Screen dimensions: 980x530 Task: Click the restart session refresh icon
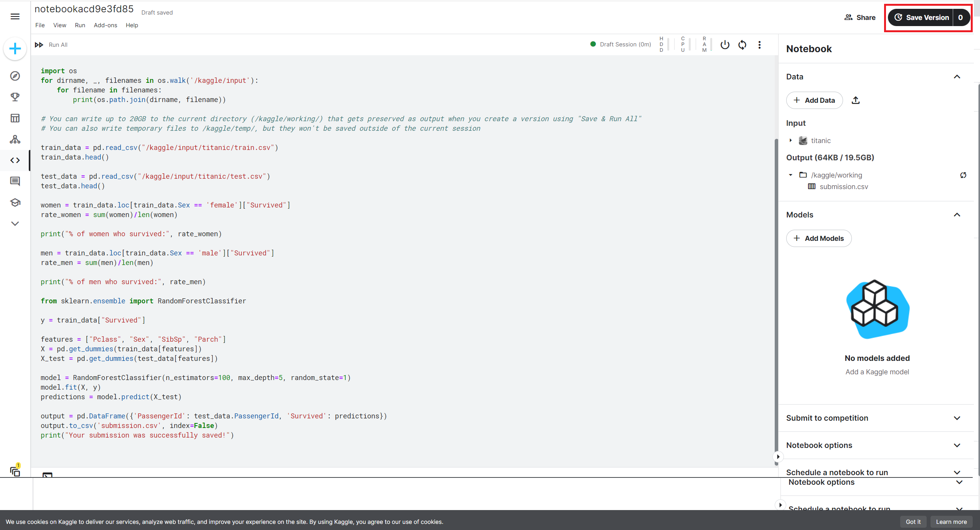(742, 45)
